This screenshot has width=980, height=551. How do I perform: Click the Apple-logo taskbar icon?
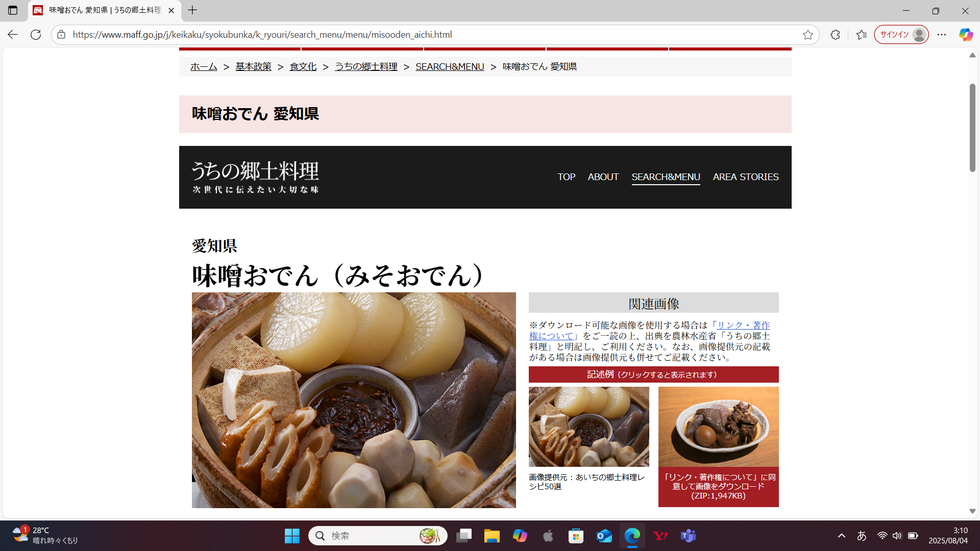[548, 536]
